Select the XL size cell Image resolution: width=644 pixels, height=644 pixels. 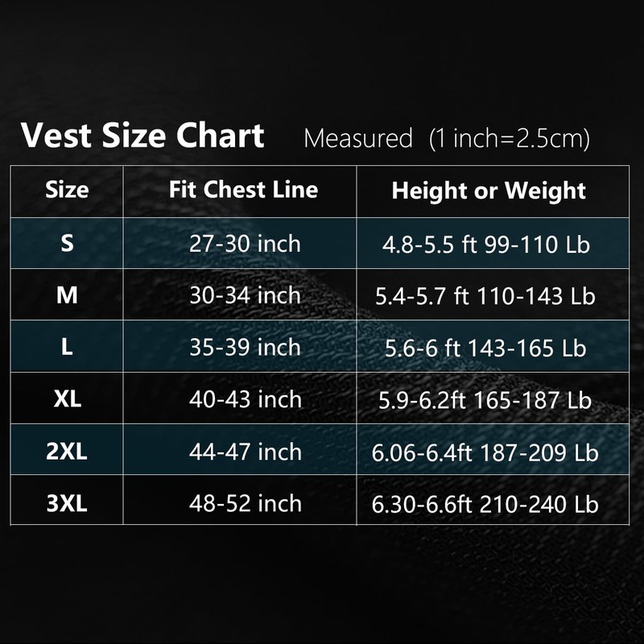point(67,399)
